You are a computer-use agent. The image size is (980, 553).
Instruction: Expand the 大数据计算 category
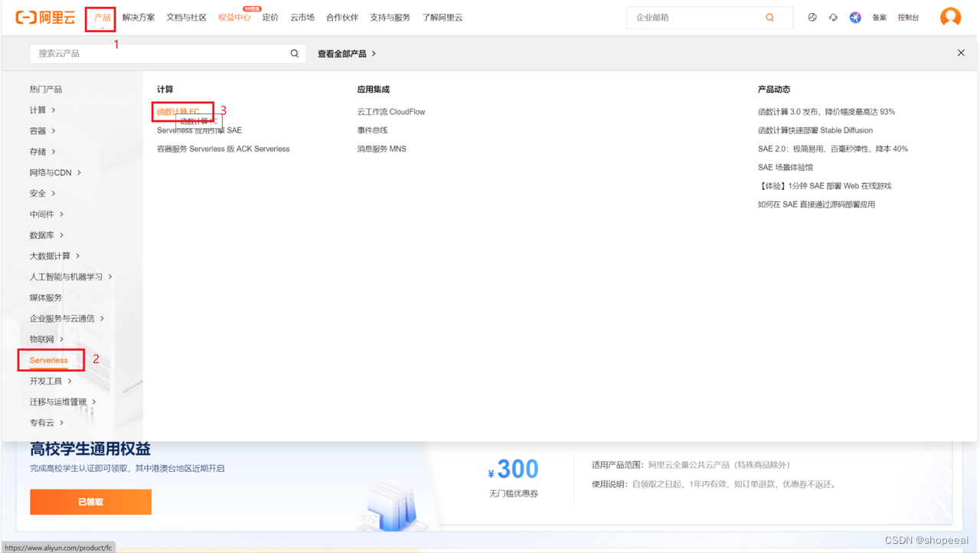[x=54, y=256]
